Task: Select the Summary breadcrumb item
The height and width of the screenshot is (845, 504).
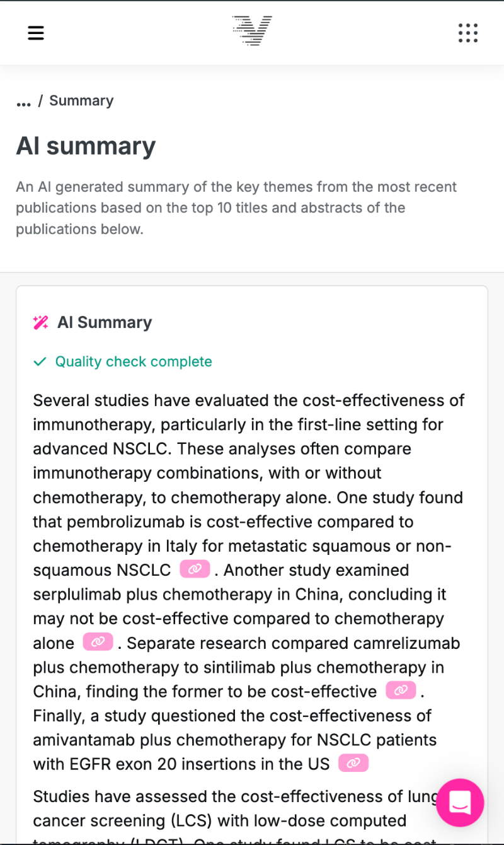Action: pos(81,101)
